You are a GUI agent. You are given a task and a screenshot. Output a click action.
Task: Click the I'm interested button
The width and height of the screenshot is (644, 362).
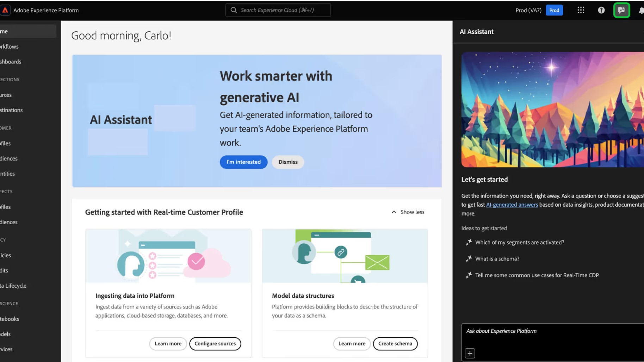tap(243, 162)
